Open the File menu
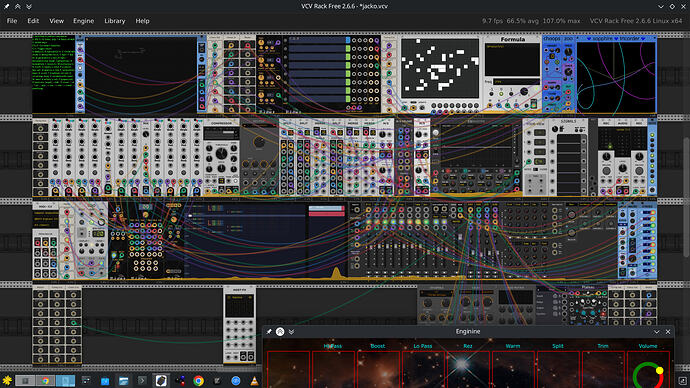This screenshot has height=388, width=690. [12, 21]
